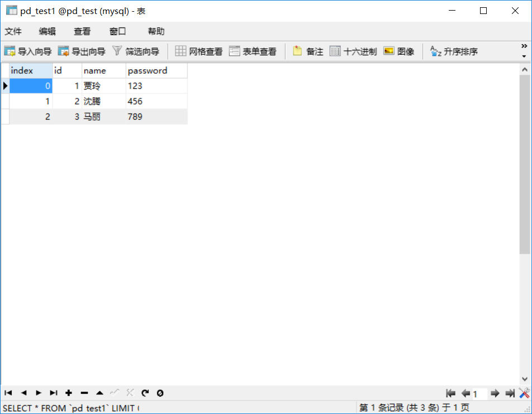Open the 图像 image viewer
The image size is (532, 414).
[x=399, y=51]
